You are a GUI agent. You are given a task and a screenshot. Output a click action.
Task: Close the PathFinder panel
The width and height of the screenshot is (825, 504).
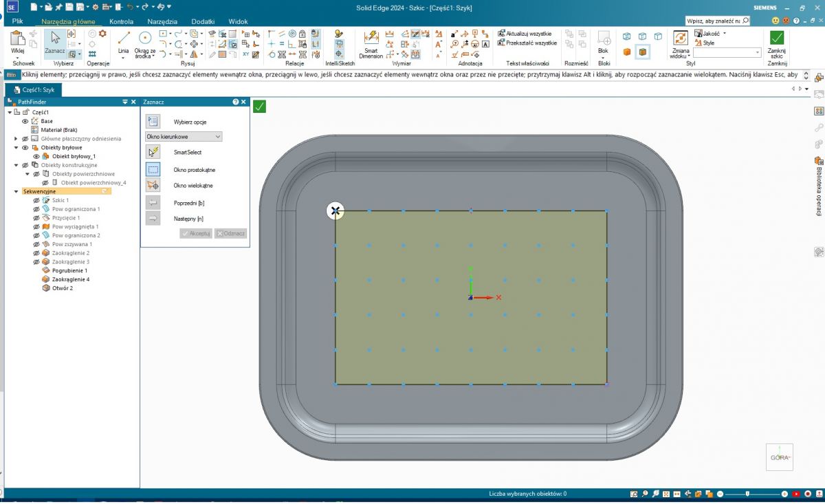tap(134, 102)
